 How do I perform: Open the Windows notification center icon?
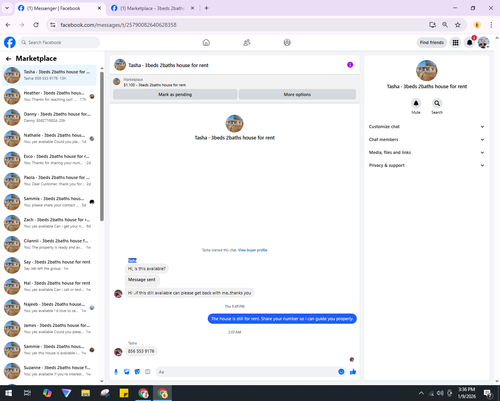click(488, 393)
